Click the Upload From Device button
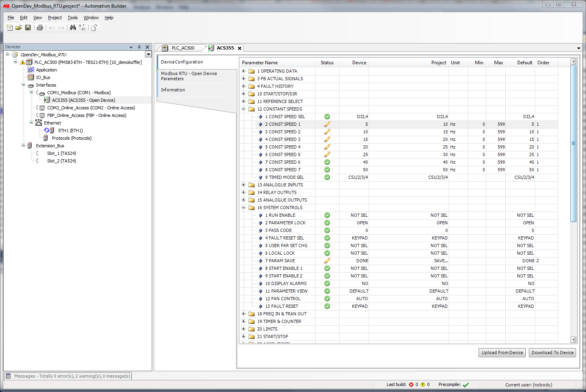This screenshot has height=392, width=586. click(x=502, y=352)
